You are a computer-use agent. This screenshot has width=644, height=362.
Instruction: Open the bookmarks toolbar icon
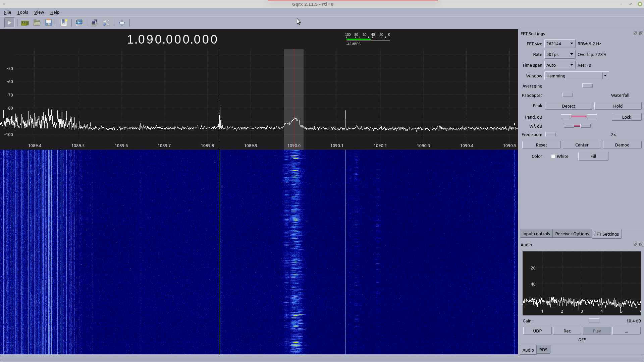click(64, 23)
